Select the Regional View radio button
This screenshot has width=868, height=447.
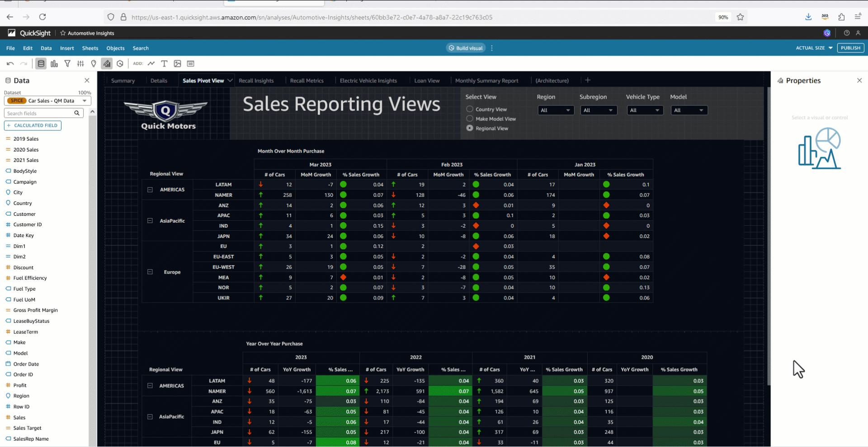[470, 128]
